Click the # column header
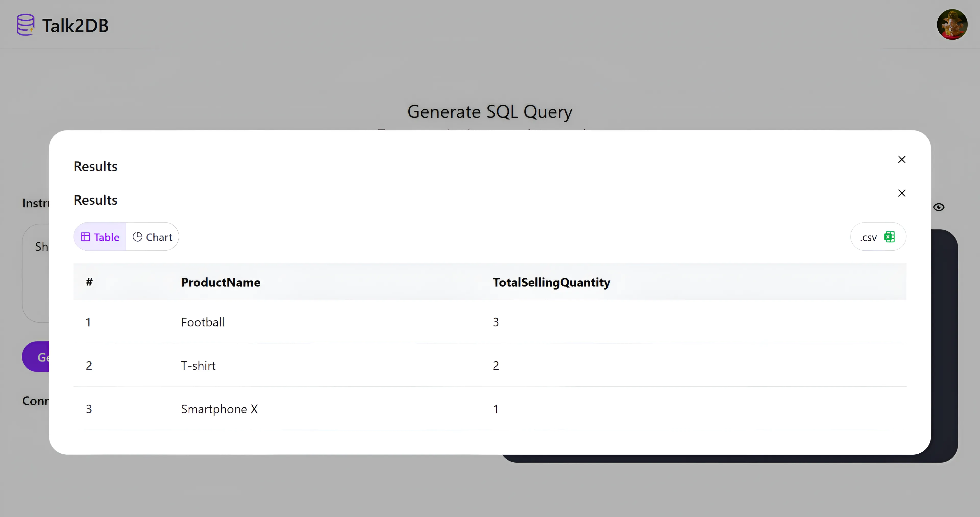 89,282
